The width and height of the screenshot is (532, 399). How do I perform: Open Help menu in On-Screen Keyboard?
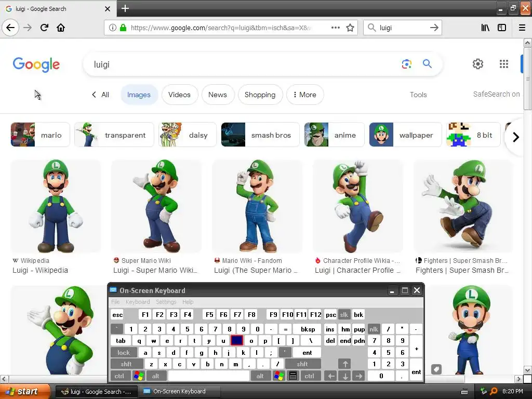[x=188, y=302]
